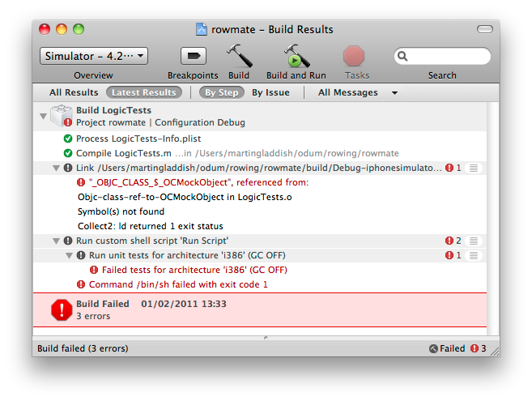Click the Build Failed red stop icon
Image resolution: width=532 pixels, height=401 pixels.
[62, 309]
